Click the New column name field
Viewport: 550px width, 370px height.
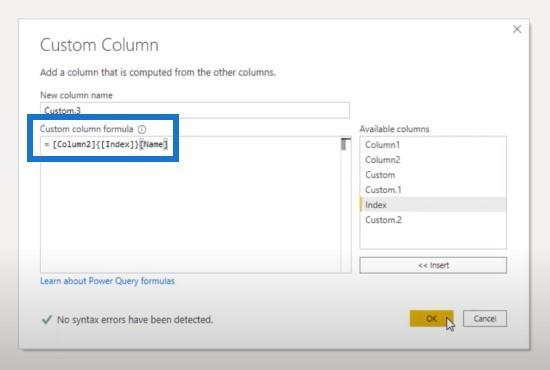tap(195, 110)
